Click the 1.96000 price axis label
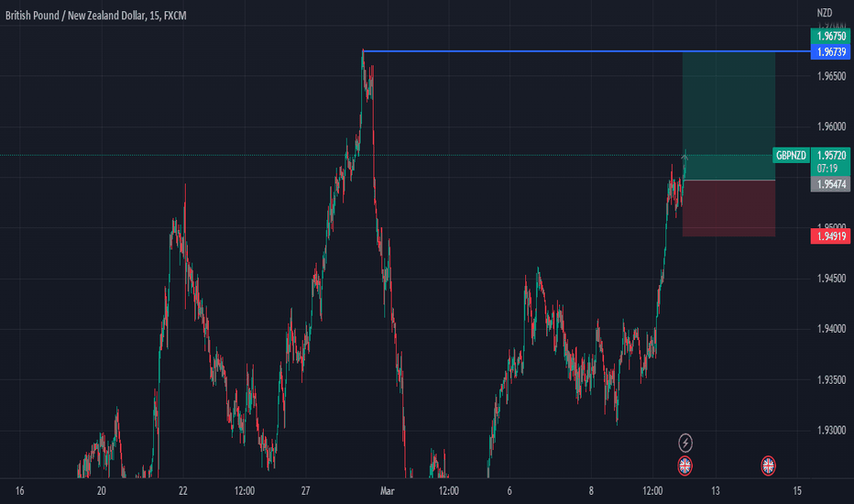Image resolution: width=854 pixels, height=504 pixels. pos(832,126)
